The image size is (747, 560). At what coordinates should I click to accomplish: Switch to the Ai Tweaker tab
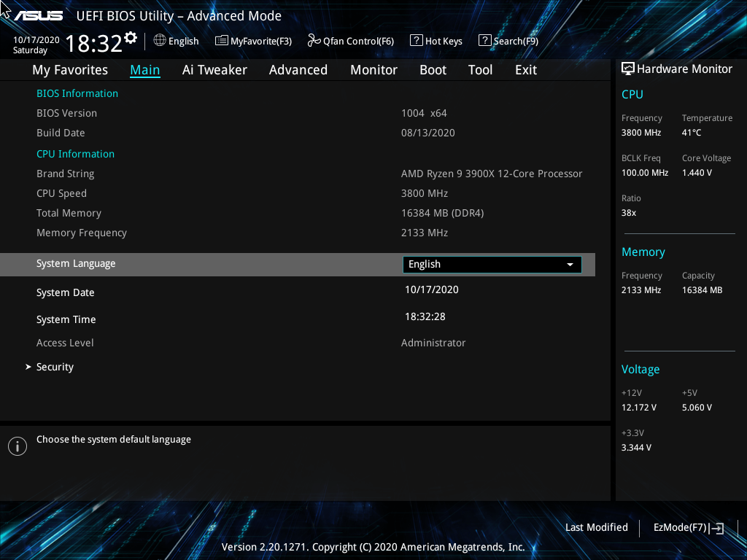[x=214, y=70]
